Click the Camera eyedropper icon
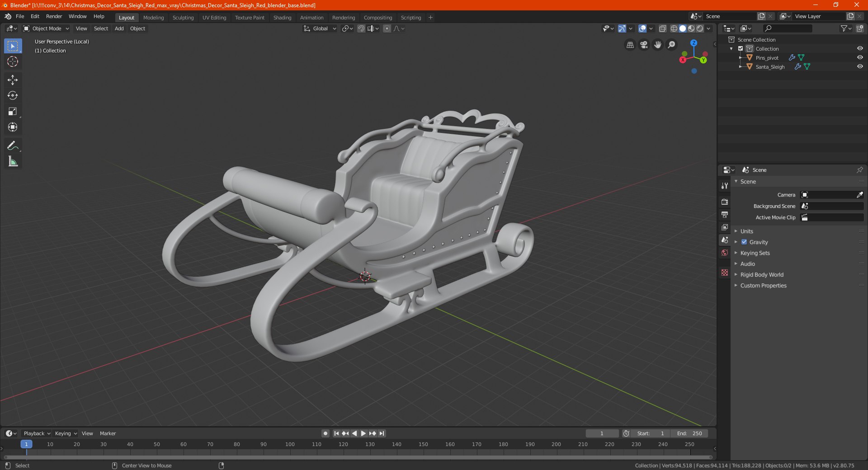Screen dimensions: 868x470 859,195
